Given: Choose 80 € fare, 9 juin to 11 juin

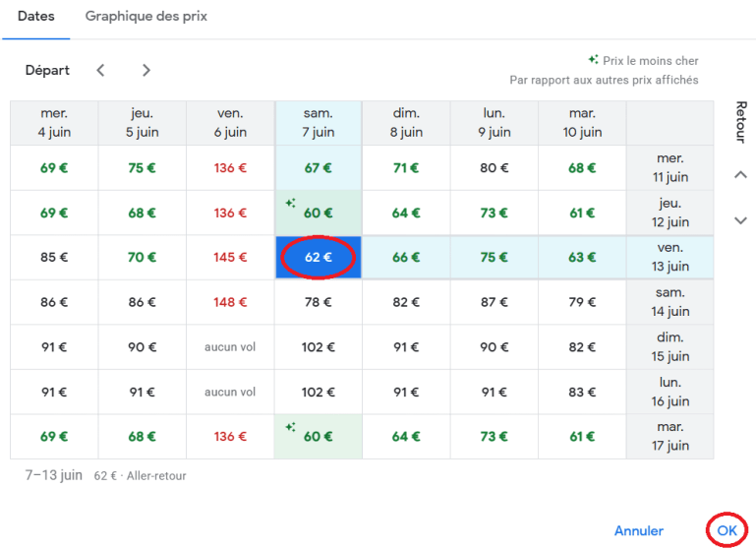Looking at the screenshot, I should click(x=494, y=168).
